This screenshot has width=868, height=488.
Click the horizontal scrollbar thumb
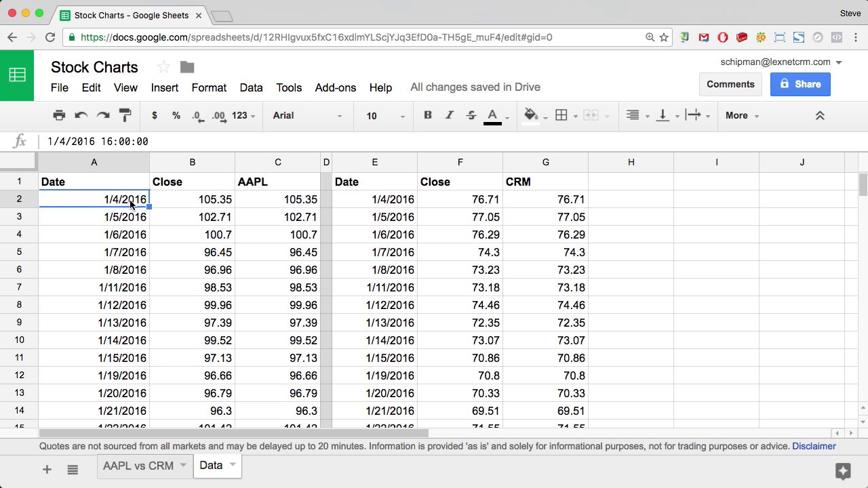tap(234, 433)
